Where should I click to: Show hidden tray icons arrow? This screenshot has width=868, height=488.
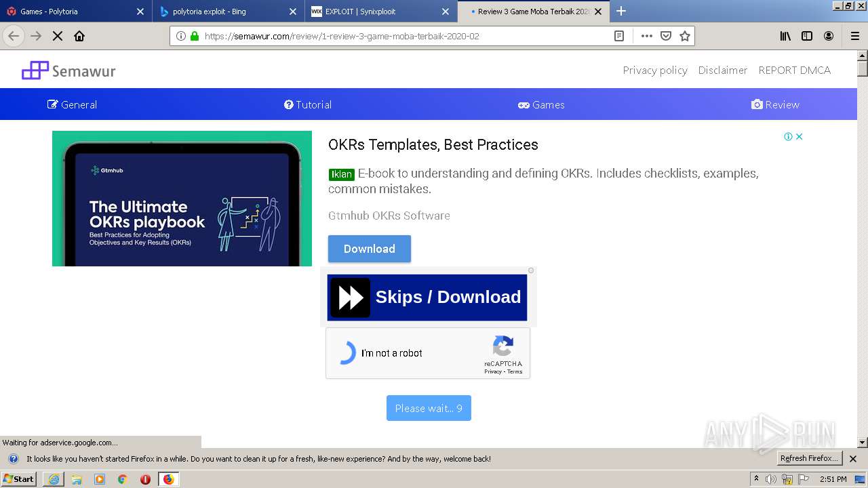click(756, 479)
